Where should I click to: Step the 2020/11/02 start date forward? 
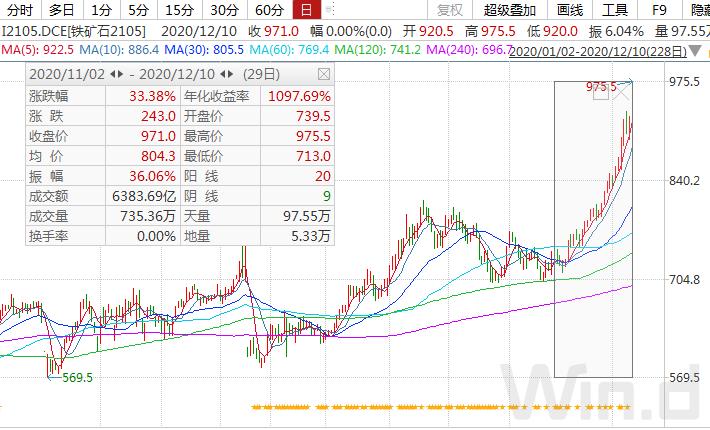pyautogui.click(x=120, y=74)
